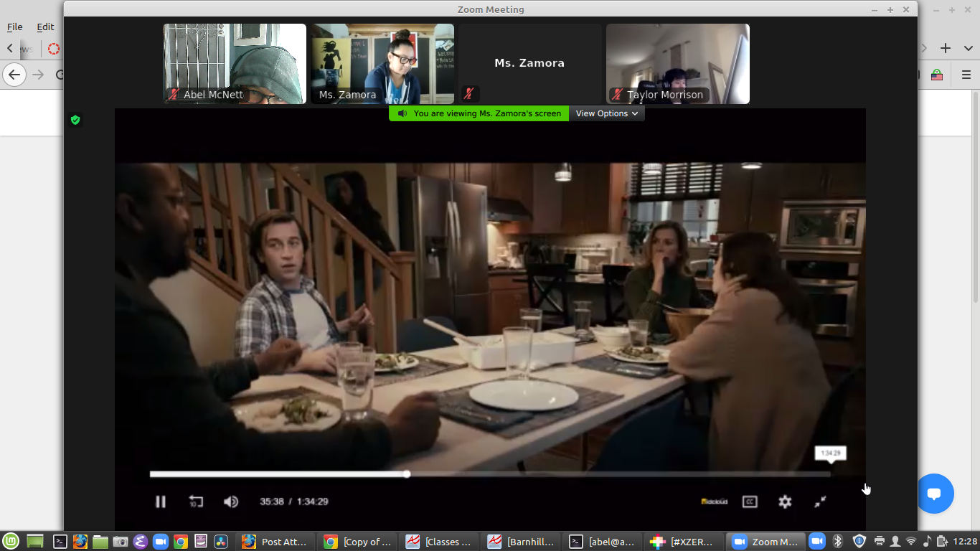Launch the screenshot camera tool
The height and width of the screenshot is (551, 980).
[121, 542]
